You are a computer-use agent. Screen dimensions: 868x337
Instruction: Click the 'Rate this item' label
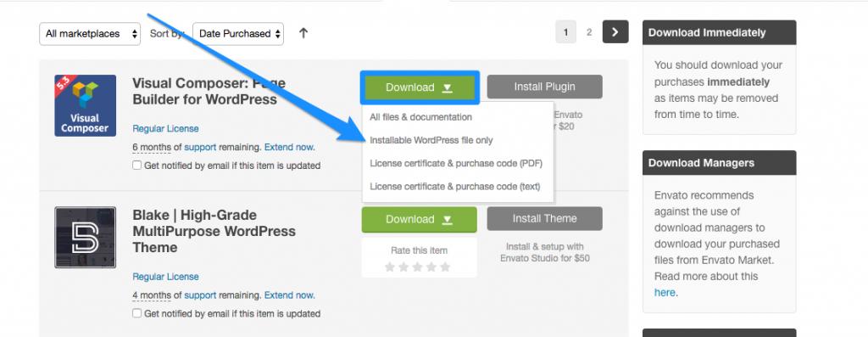(x=419, y=250)
